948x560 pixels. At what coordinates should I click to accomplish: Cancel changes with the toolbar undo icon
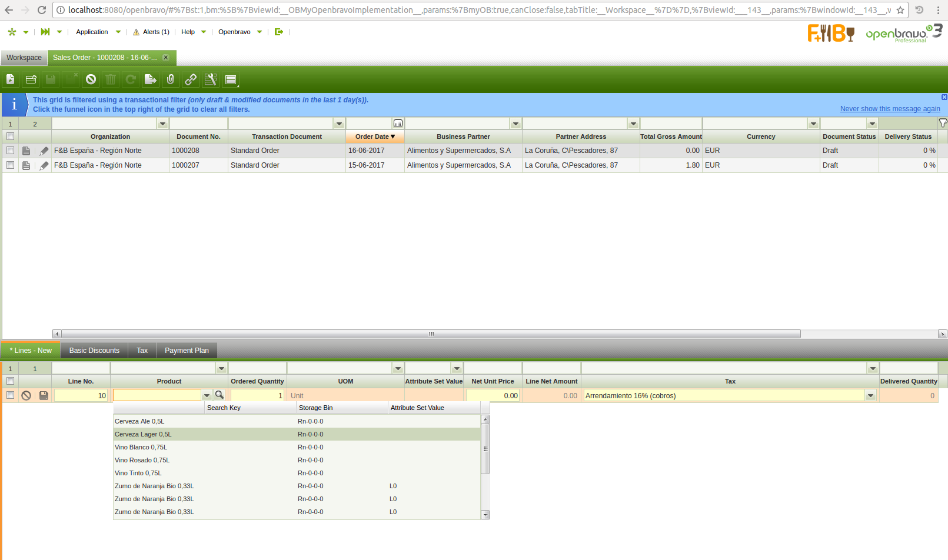[91, 79]
